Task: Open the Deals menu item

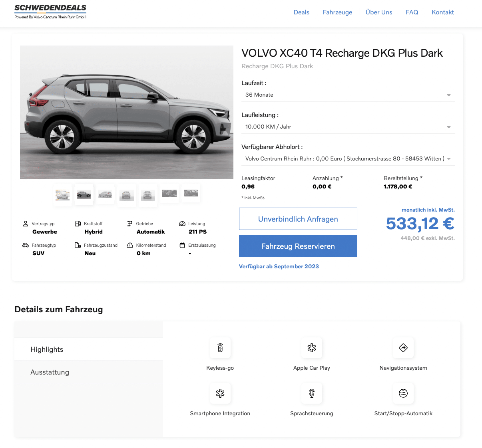Action: [301, 12]
